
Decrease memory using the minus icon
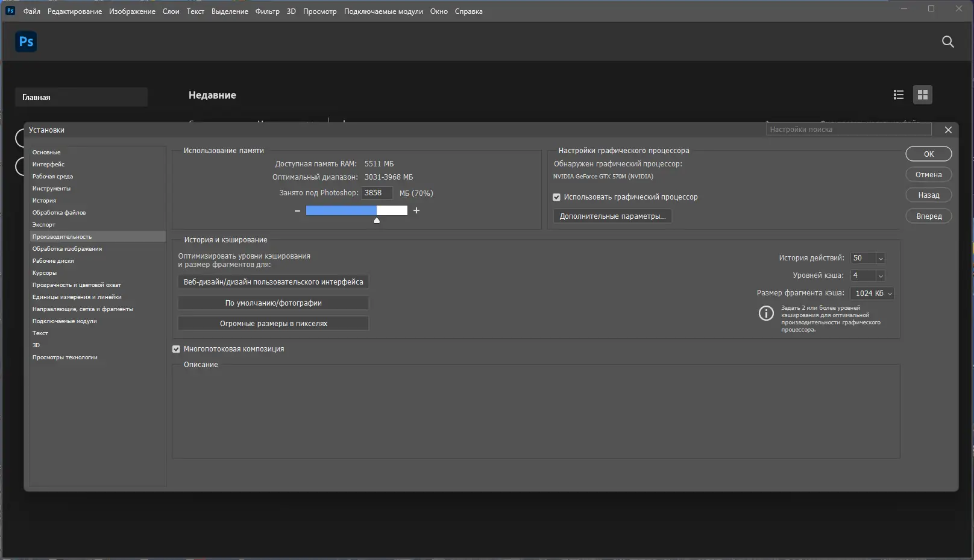[x=297, y=210]
